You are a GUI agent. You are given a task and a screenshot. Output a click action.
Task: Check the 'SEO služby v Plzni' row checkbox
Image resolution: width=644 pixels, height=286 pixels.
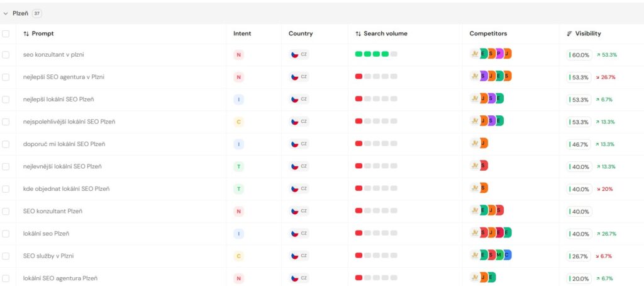[6, 256]
